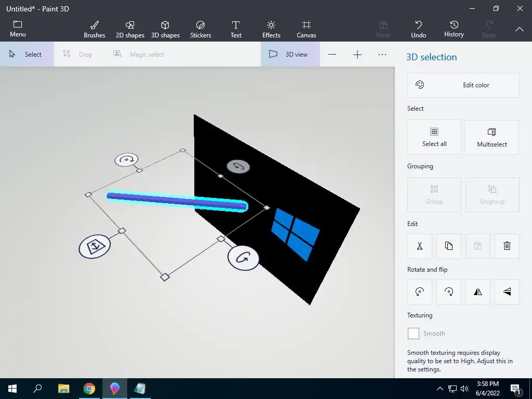Switch to 3D shapes tab
The height and width of the screenshot is (399, 532).
[165, 29]
